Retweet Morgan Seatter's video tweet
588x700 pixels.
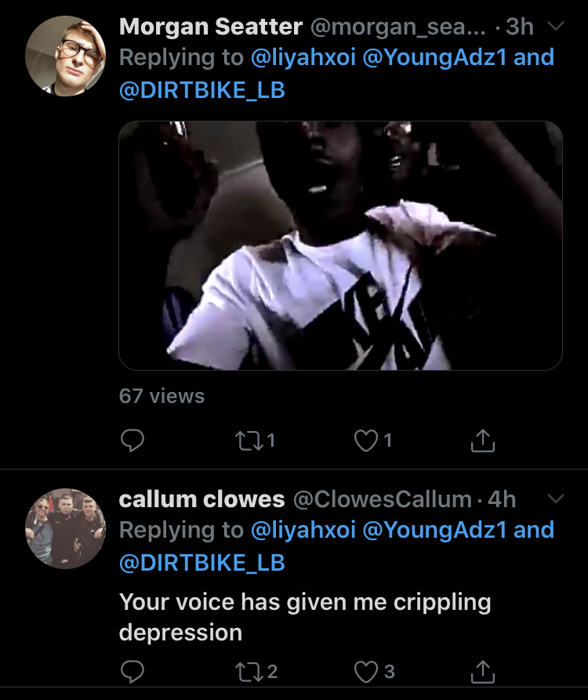click(x=249, y=441)
